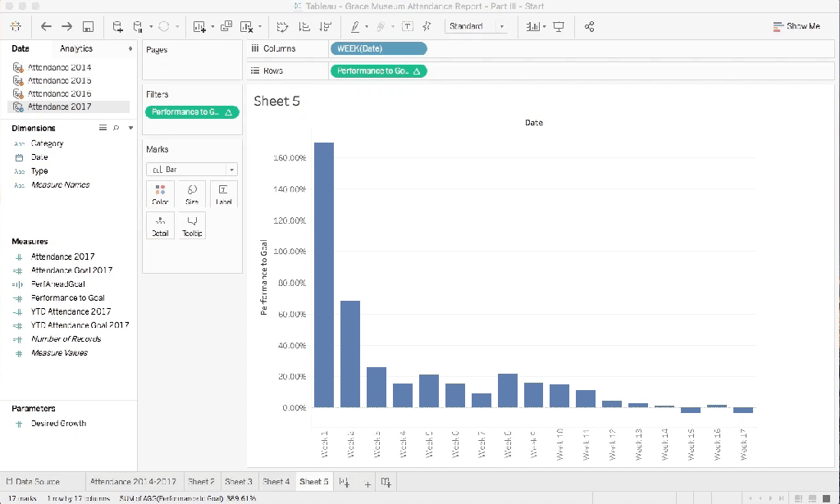The width and height of the screenshot is (840, 504).
Task: Expand the show/hide cards dropdown arrow
Action: [x=545, y=26]
